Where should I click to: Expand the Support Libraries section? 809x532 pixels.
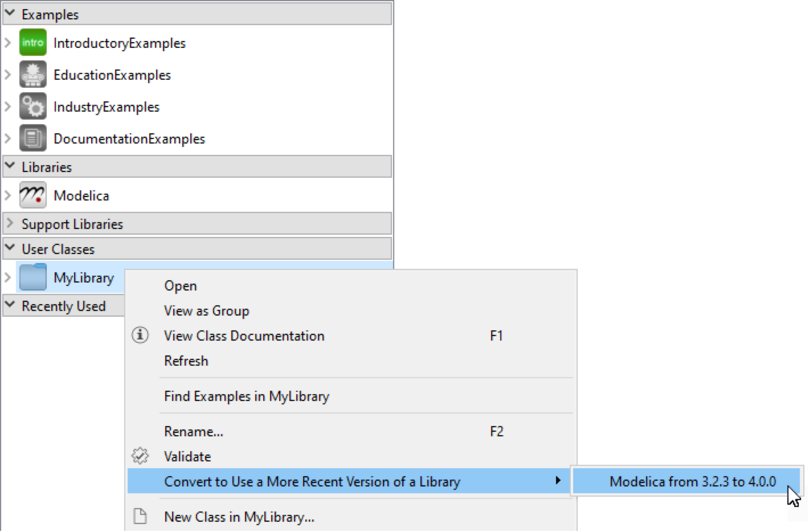click(10, 223)
